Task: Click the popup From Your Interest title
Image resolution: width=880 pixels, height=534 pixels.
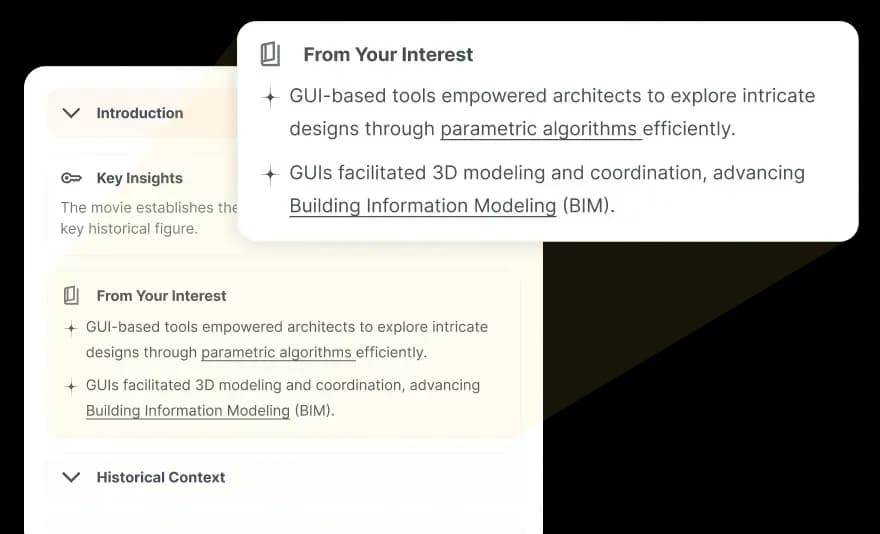Action: pyautogui.click(x=388, y=54)
